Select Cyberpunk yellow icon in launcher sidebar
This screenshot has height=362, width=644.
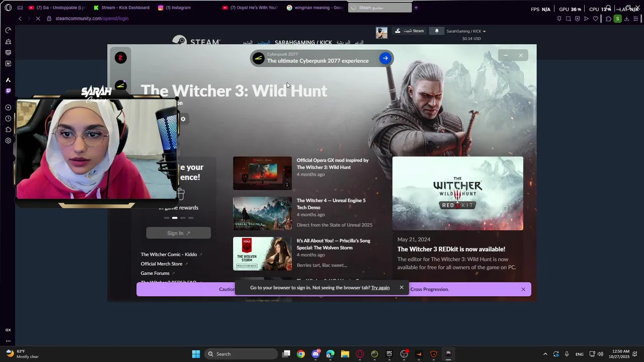coord(121,85)
